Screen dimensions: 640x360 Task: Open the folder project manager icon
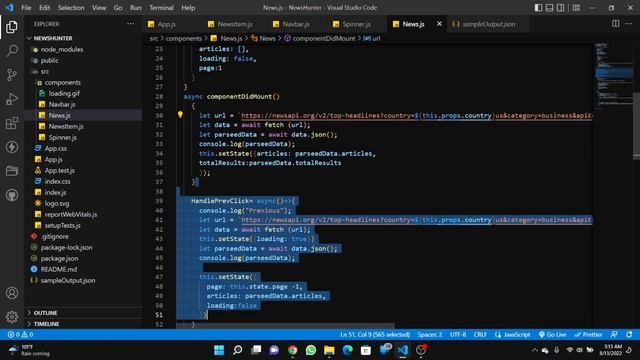tap(12, 171)
